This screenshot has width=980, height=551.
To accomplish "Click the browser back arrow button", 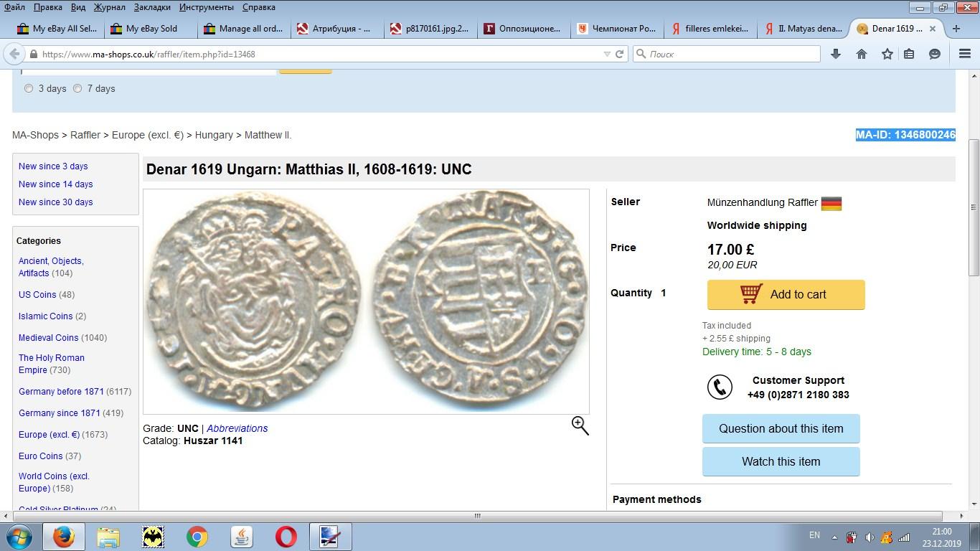I will tap(14, 54).
